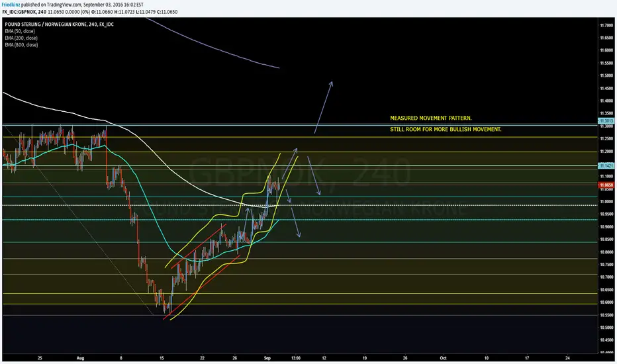This screenshot has width=617, height=364.
Task: Click the Aug label on the date axis
Action: click(80, 358)
